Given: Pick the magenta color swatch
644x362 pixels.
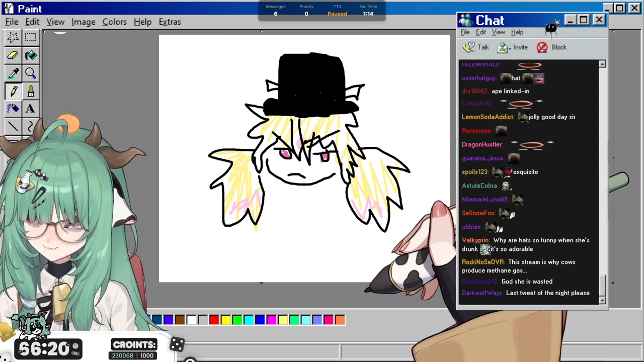Looking at the screenshot, I should pos(271,320).
